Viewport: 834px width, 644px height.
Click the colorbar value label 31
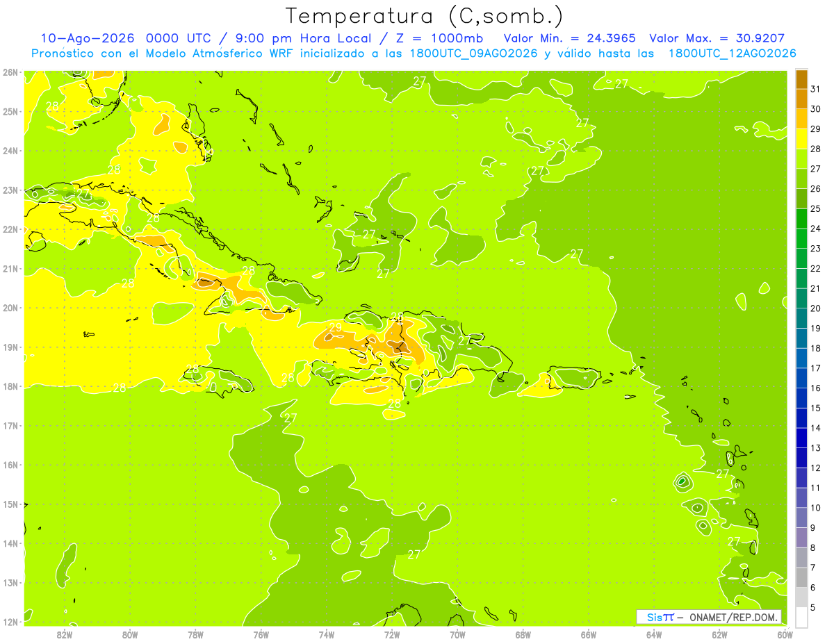(x=816, y=89)
